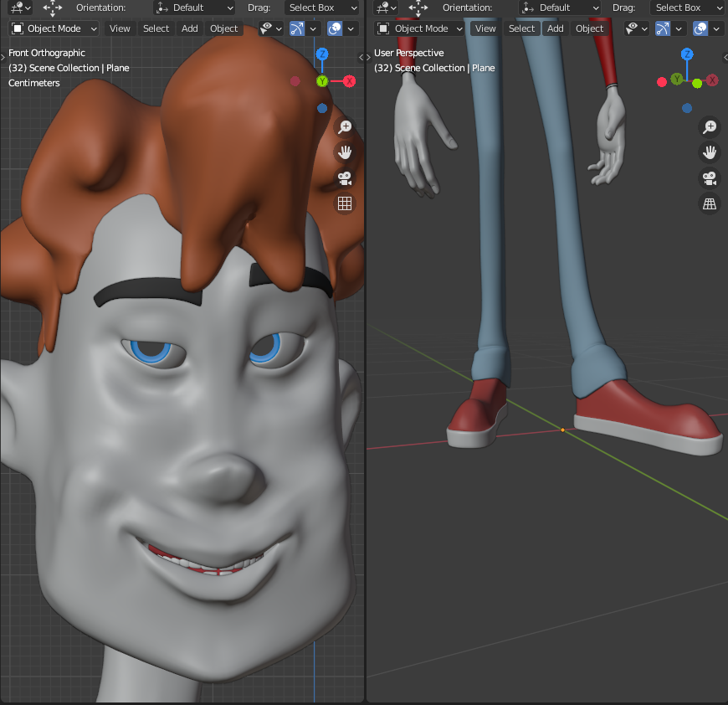Switch to camera view using the camera icon
The width and height of the screenshot is (728, 705).
[x=344, y=178]
